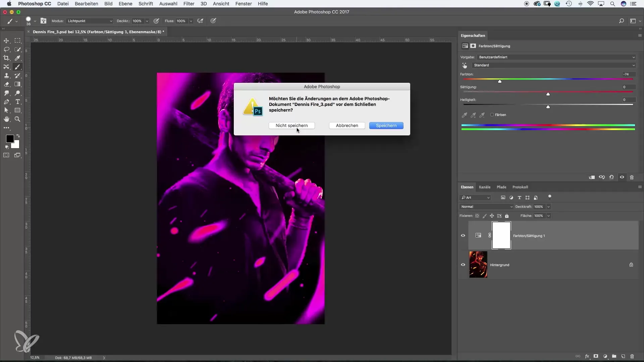This screenshot has height=362, width=644.
Task: Switch to the Protokoll tab
Action: click(520, 187)
